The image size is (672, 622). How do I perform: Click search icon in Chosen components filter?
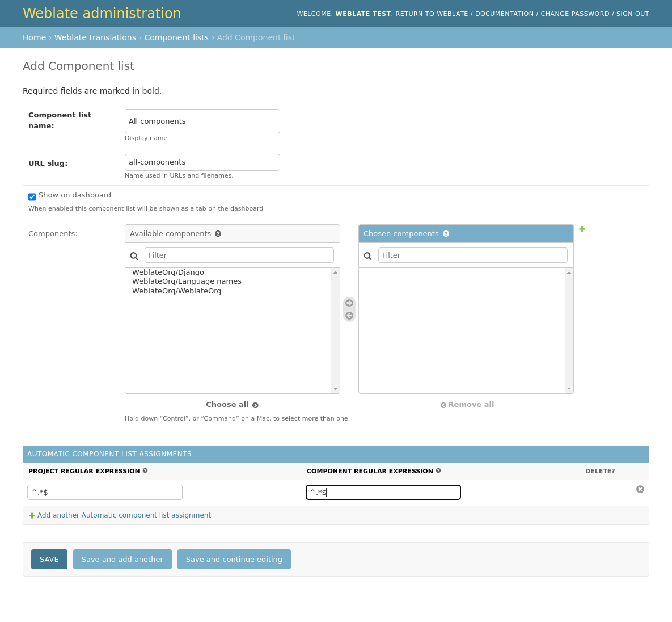tap(367, 255)
